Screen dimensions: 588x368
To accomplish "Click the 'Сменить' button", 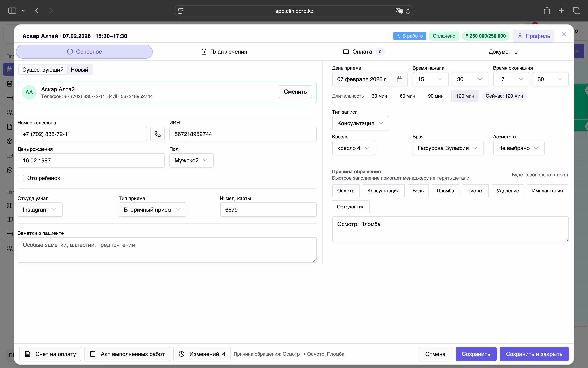I will 295,92.
